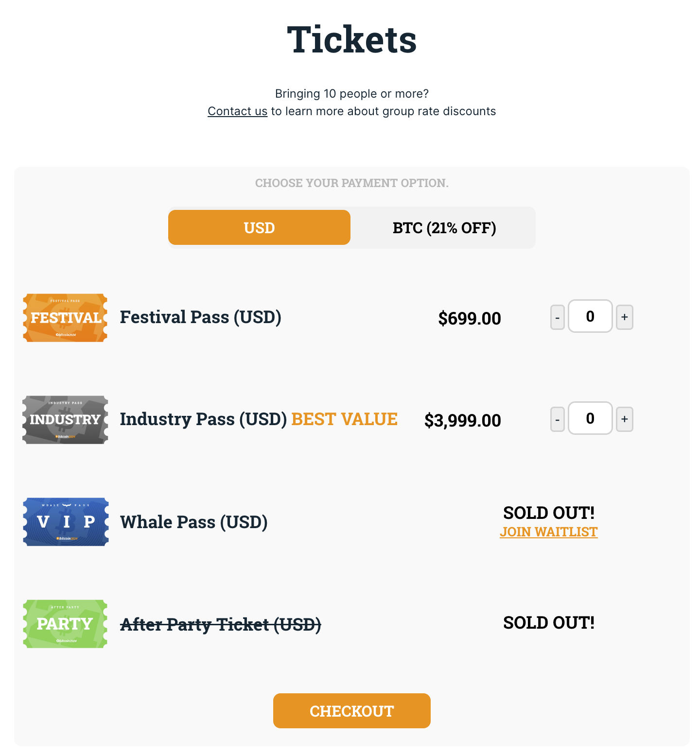Increase Festival Pass quantity with plus
This screenshot has height=755, width=700.
[625, 317]
